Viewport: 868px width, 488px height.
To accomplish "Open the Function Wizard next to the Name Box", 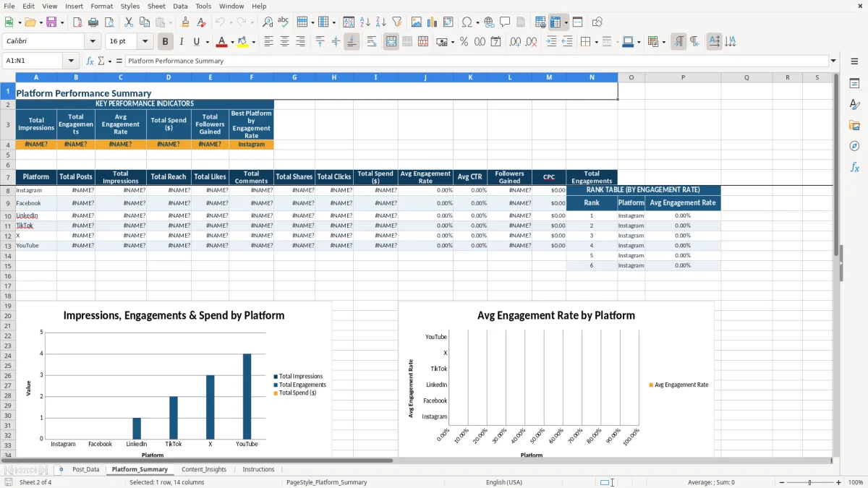I will (90, 61).
